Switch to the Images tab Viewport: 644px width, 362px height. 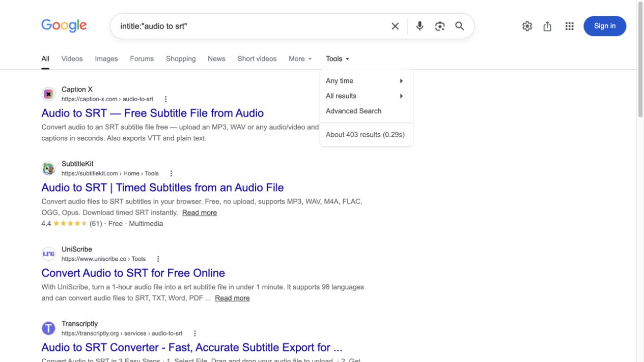(x=106, y=58)
